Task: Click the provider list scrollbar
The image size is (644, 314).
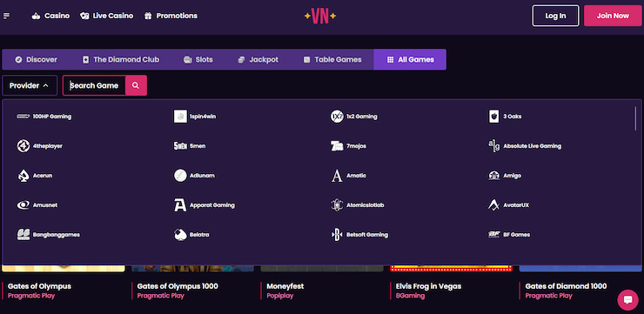Action: pyautogui.click(x=635, y=118)
